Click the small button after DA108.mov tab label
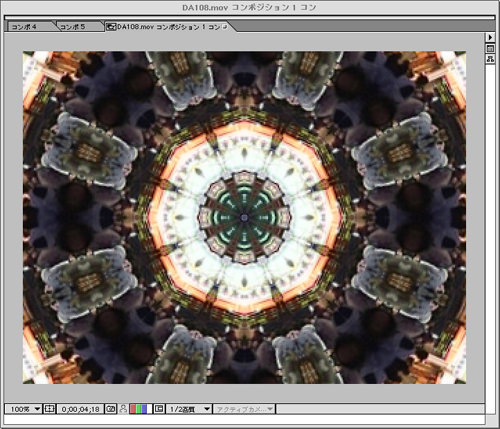The height and width of the screenshot is (429, 500). coord(225,27)
